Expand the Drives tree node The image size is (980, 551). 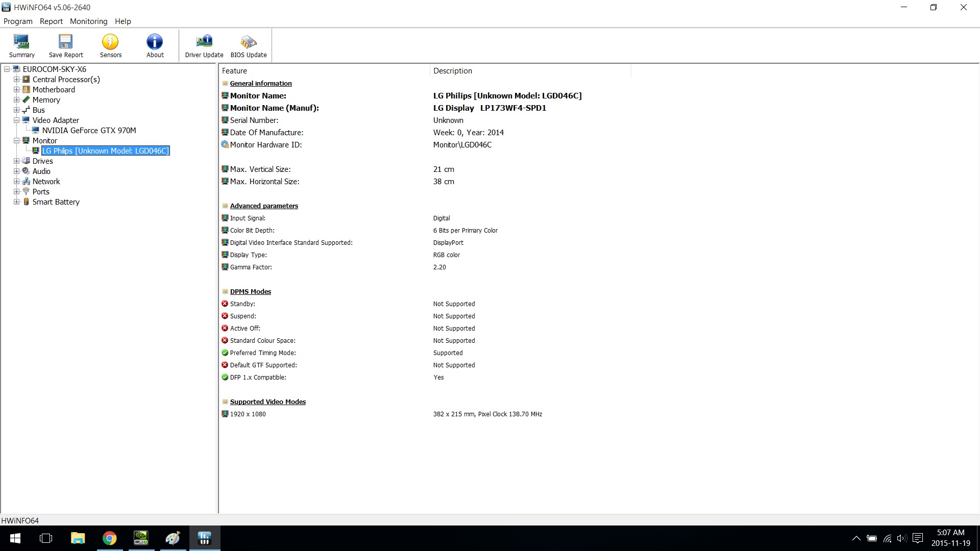click(x=16, y=161)
